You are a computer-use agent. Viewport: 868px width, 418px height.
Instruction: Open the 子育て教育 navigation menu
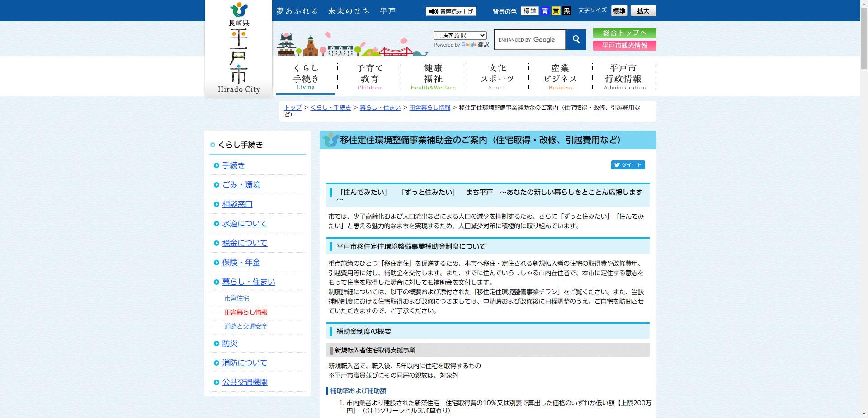[369, 76]
